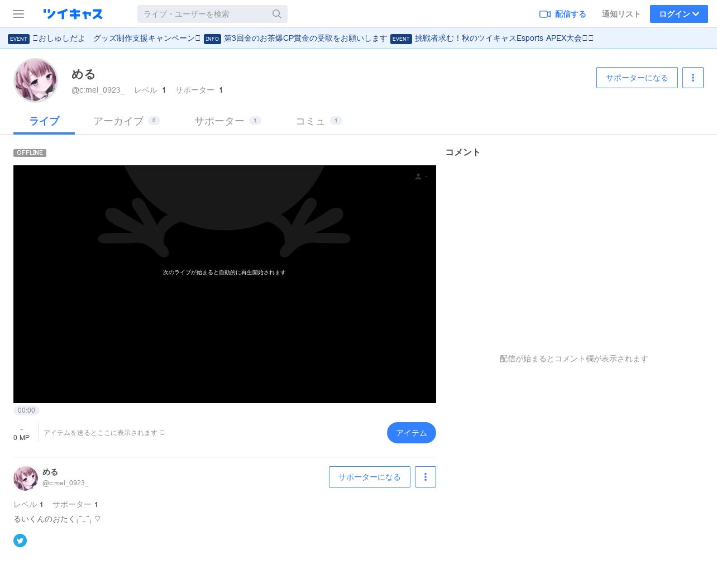Click the るいくんのおたく profile description
This screenshot has width=717, height=588.
click(57, 519)
